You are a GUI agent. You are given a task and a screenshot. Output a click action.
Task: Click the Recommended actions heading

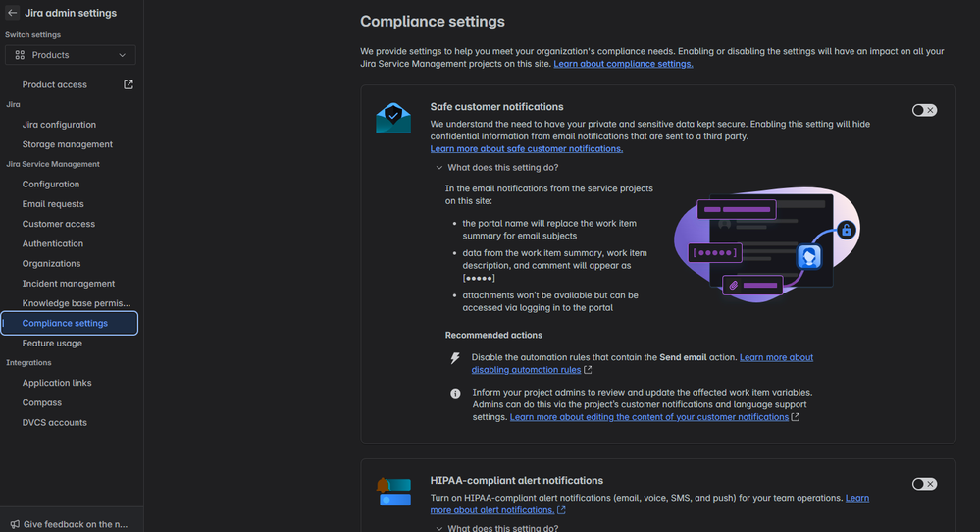pos(493,335)
